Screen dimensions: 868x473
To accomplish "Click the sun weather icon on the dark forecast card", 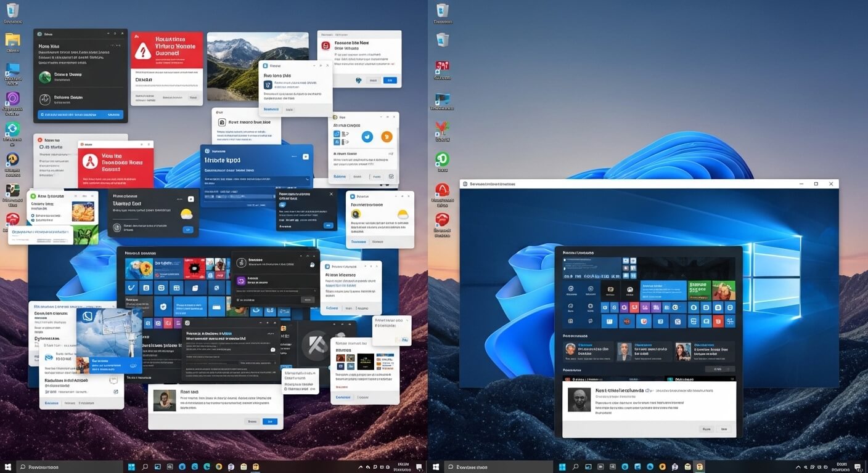I will click(x=186, y=214).
